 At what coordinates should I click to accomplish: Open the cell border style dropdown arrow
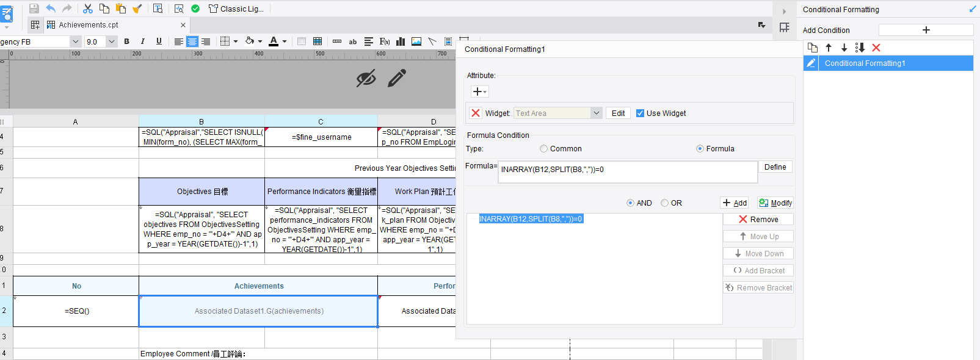[x=236, y=41]
